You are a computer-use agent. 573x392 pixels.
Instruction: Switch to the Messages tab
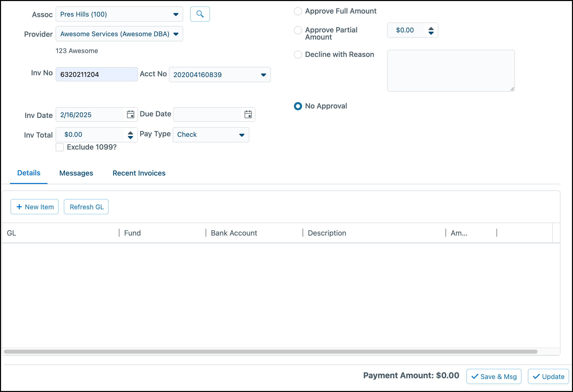[76, 173]
